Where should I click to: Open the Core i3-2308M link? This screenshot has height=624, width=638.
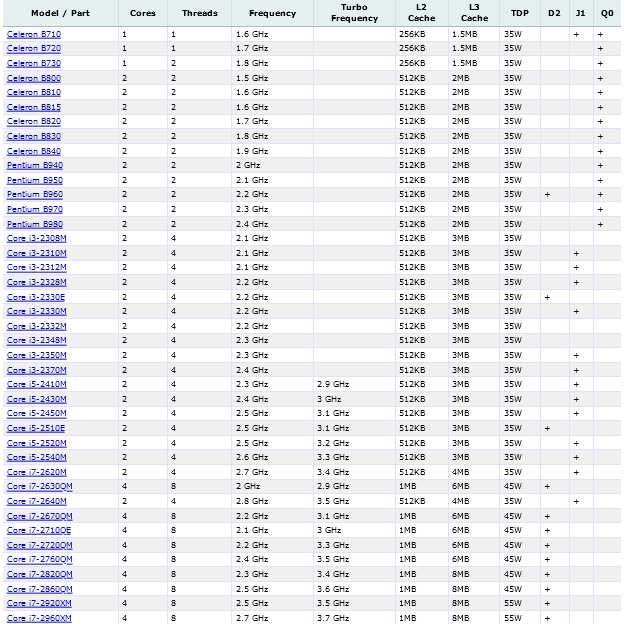click(37, 238)
